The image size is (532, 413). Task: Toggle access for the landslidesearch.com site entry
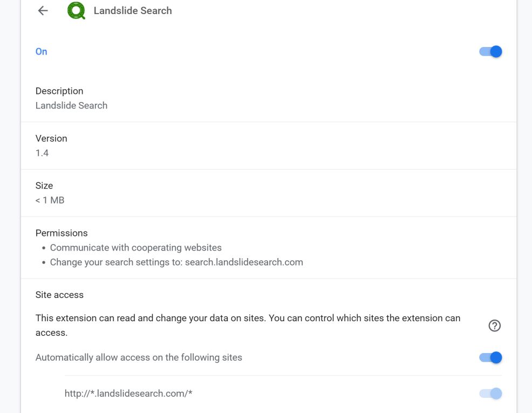pos(490,394)
